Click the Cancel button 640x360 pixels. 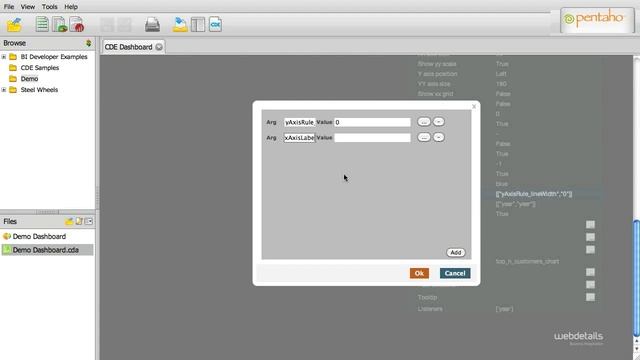[x=455, y=273]
